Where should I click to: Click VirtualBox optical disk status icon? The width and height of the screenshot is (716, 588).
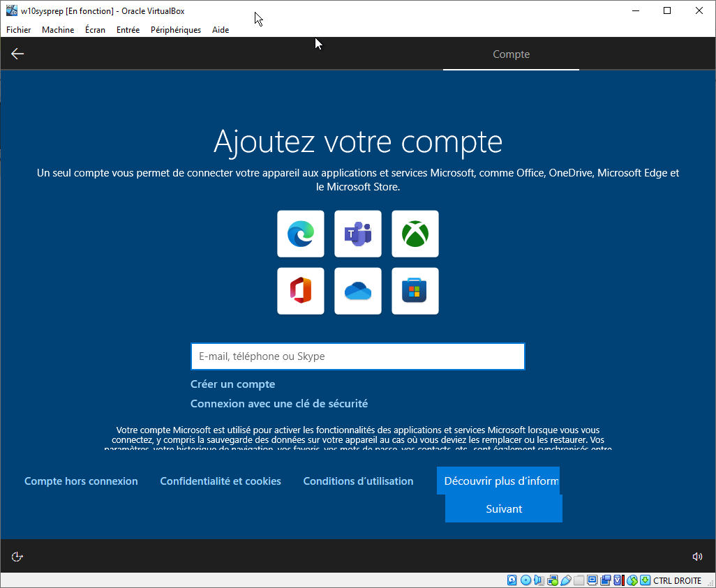[x=525, y=580]
